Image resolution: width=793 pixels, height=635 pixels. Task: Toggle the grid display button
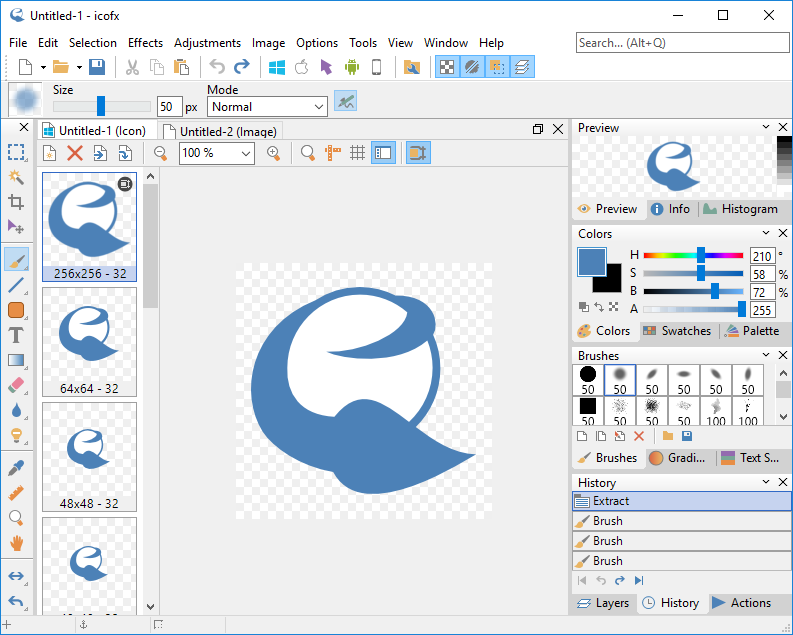[x=357, y=153]
